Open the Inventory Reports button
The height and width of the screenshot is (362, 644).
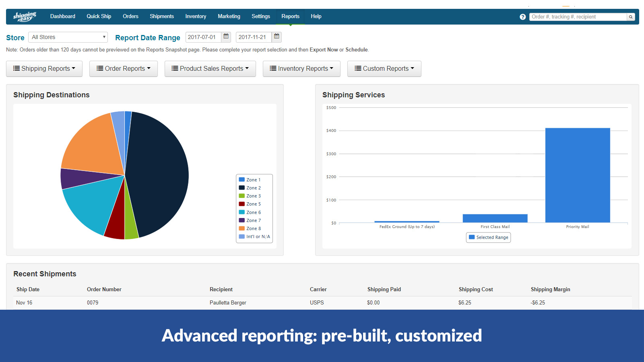coord(301,69)
